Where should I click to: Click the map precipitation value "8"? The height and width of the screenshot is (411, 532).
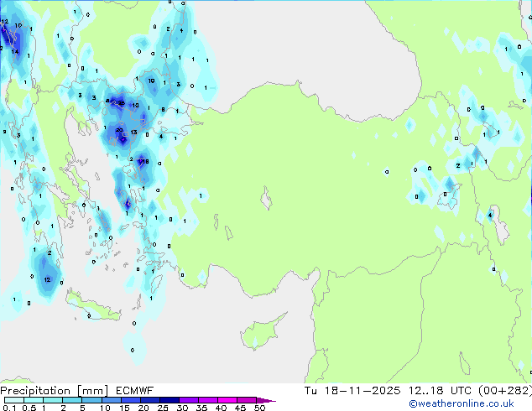[163, 110]
